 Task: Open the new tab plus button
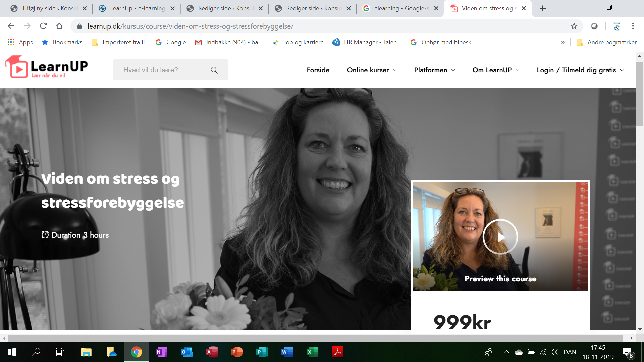[x=543, y=8]
